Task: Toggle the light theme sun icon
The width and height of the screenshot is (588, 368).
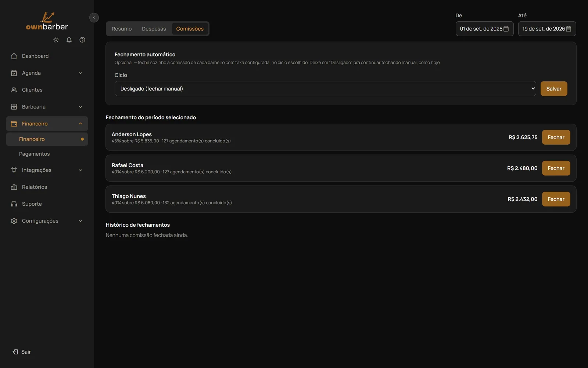Action: click(x=56, y=40)
